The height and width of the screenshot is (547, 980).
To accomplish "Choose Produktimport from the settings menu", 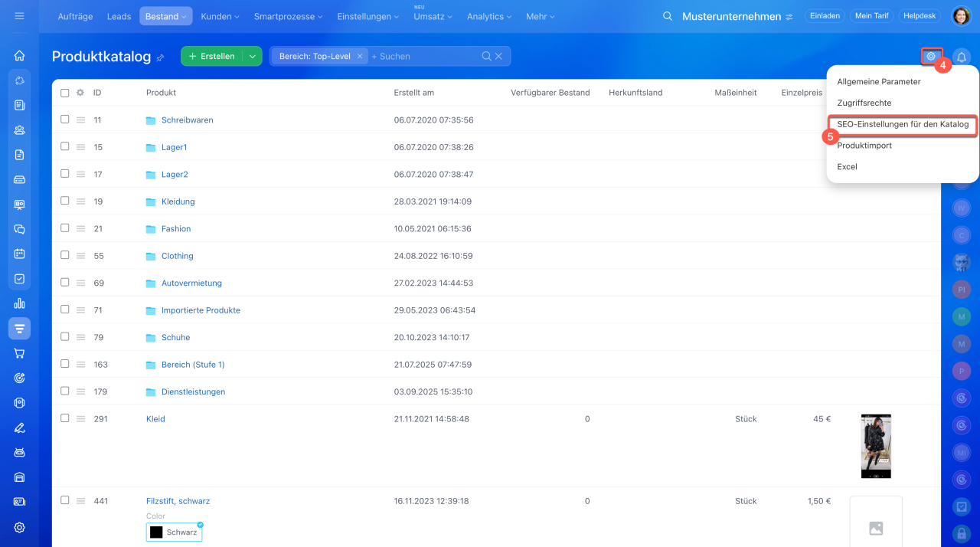I will tap(864, 146).
